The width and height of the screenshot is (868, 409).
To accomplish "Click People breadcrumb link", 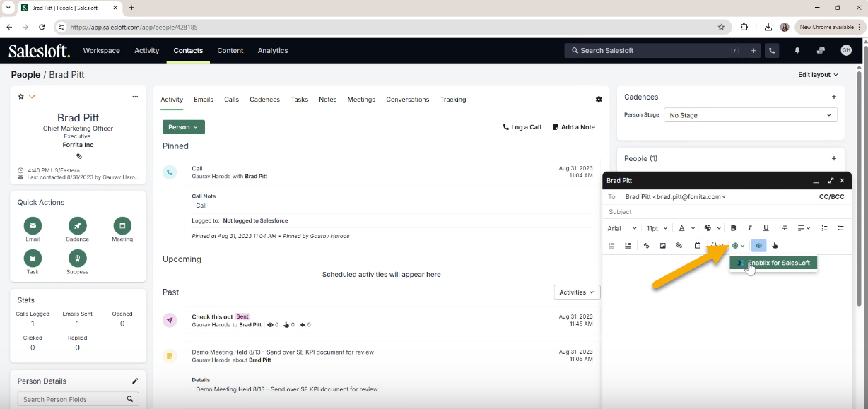I will tap(25, 75).
